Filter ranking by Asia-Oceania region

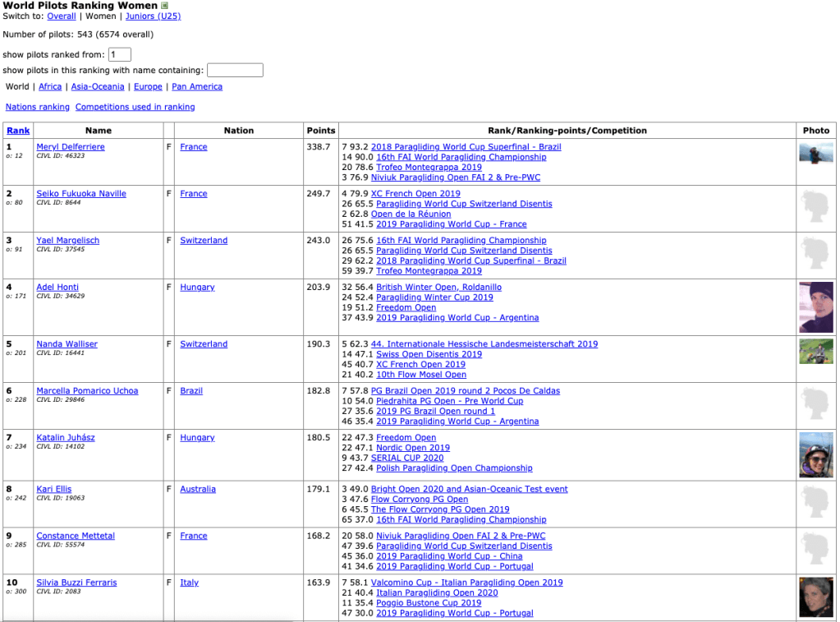pyautogui.click(x=98, y=87)
